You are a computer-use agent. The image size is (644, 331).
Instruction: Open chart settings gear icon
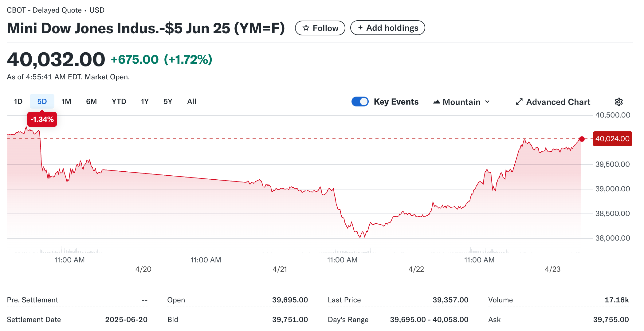click(618, 102)
